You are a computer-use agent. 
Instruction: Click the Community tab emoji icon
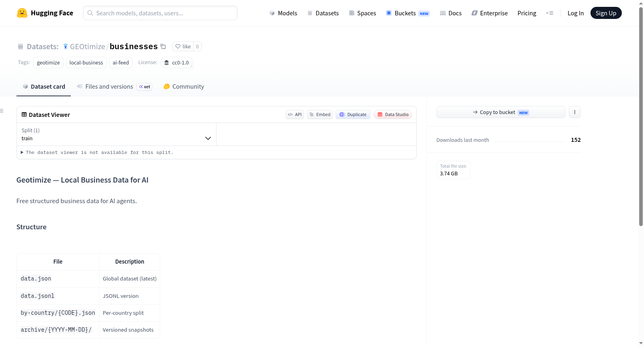click(167, 86)
